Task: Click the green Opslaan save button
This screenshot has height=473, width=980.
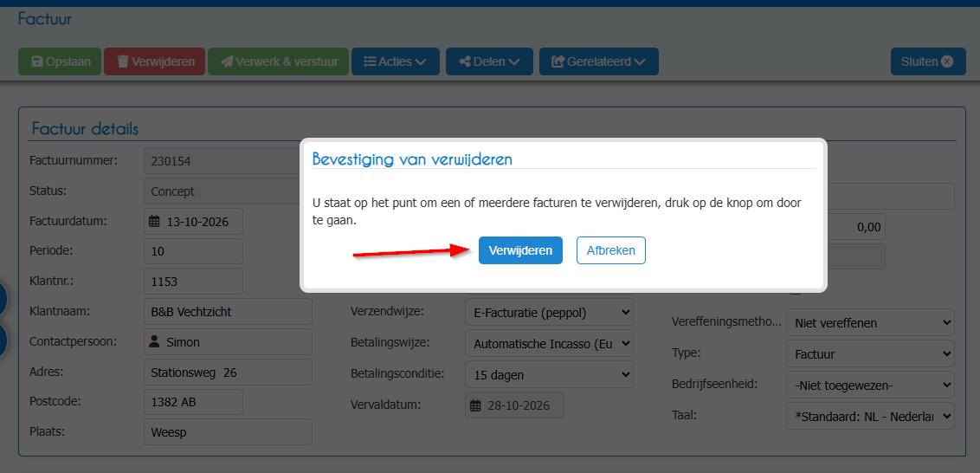Action: [60, 62]
